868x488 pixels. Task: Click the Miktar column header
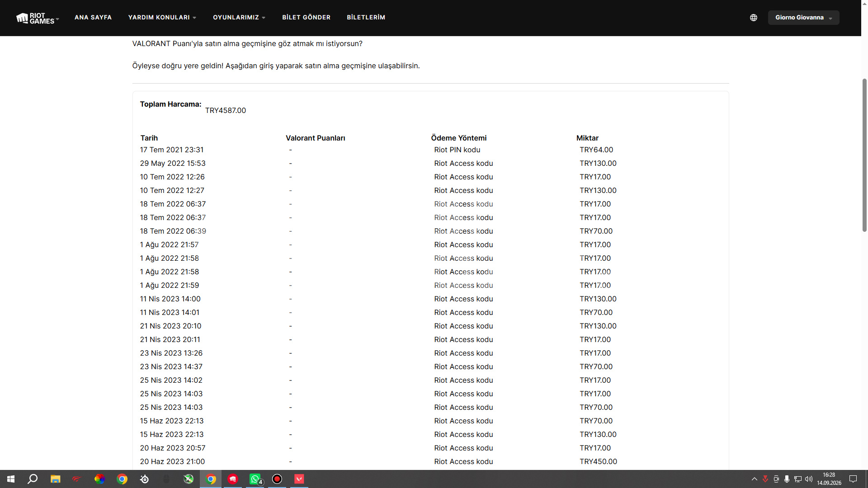tap(587, 138)
